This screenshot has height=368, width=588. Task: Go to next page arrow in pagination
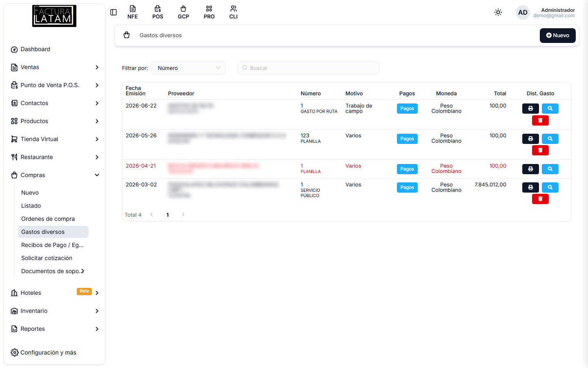(x=183, y=215)
